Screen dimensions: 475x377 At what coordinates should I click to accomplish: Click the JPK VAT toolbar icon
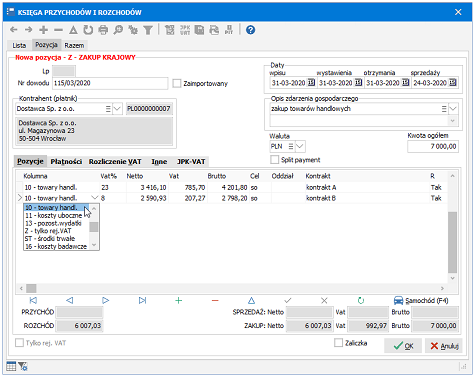pyautogui.click(x=185, y=30)
